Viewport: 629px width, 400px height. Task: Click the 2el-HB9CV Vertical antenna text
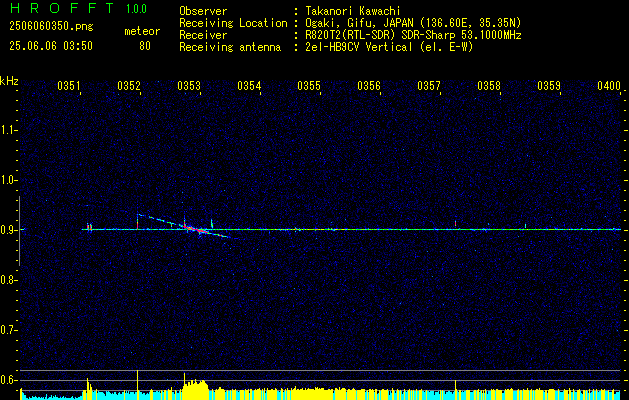(390, 47)
